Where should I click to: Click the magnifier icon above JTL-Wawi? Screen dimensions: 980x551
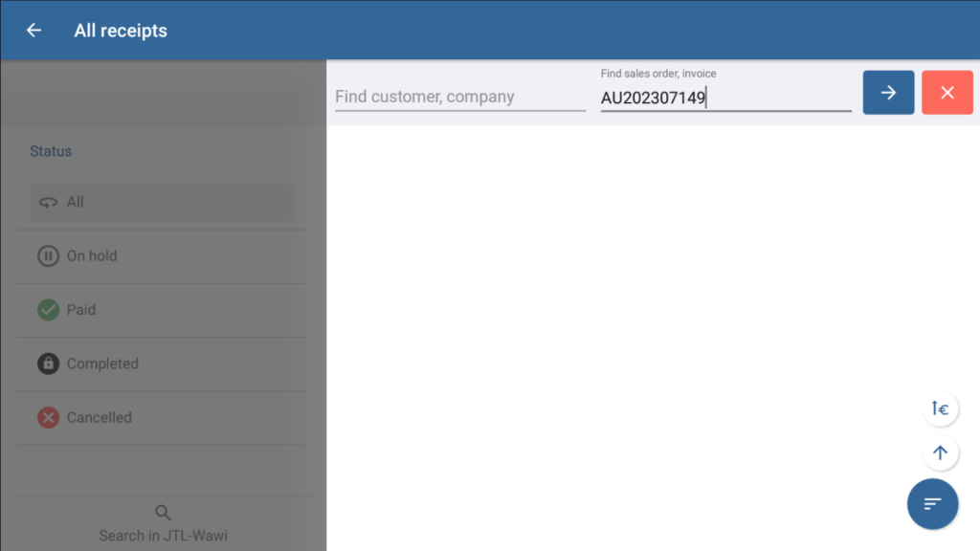pos(164,513)
